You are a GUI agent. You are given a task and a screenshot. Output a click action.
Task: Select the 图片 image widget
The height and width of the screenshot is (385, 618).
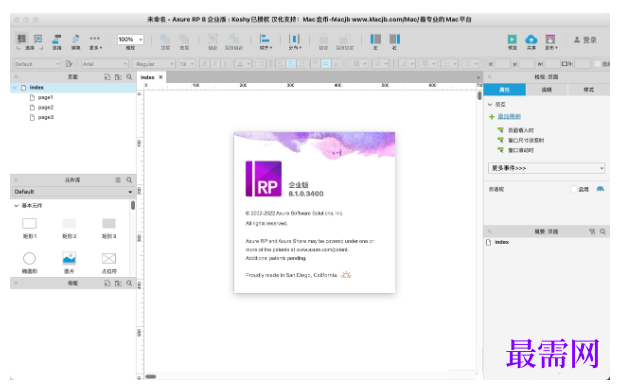coord(69,263)
